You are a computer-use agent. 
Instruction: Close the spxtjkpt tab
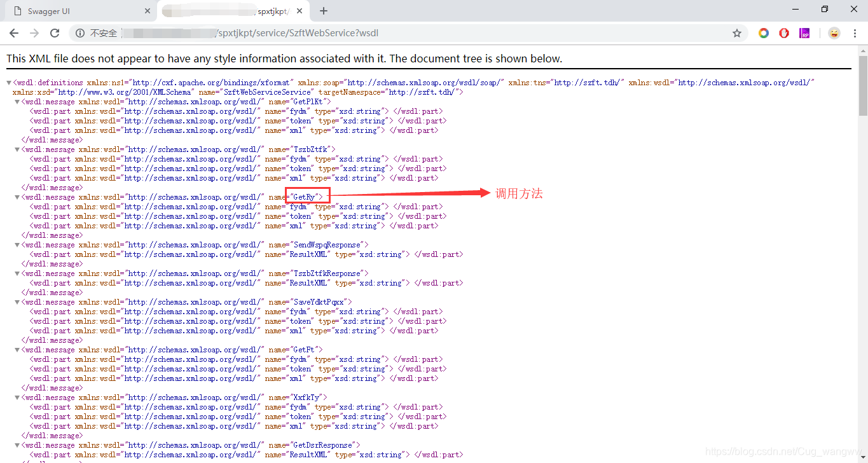300,11
